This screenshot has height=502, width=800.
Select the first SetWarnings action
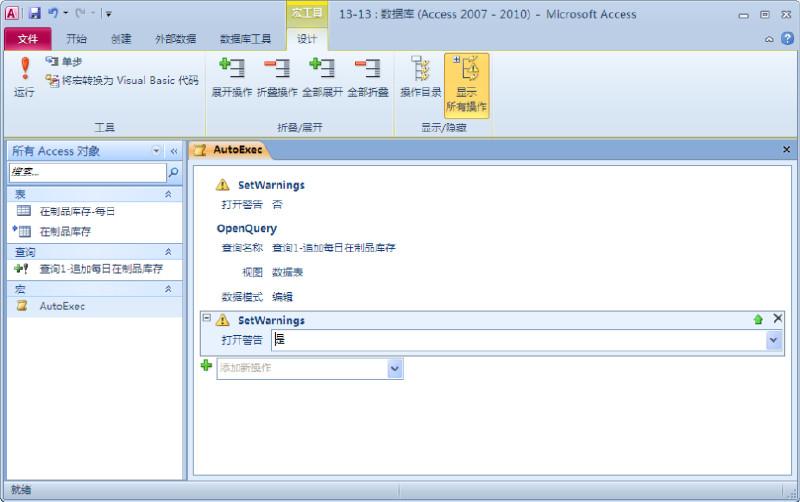coord(271,185)
